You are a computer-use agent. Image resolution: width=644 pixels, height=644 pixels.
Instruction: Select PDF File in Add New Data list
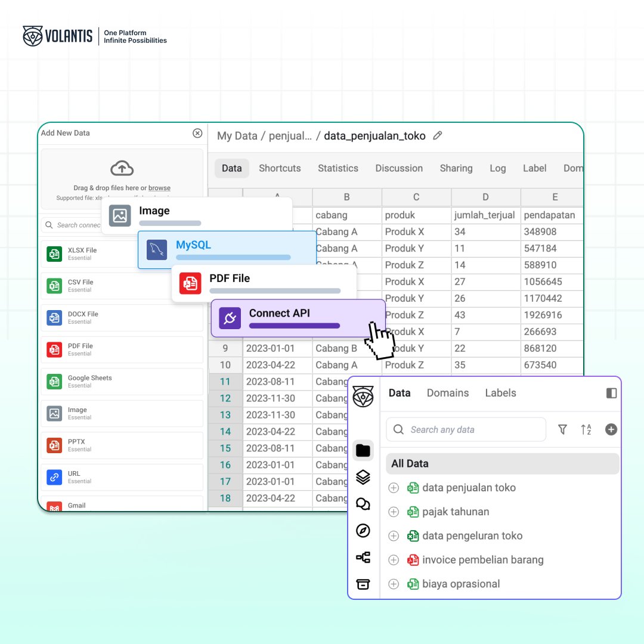tap(122, 349)
